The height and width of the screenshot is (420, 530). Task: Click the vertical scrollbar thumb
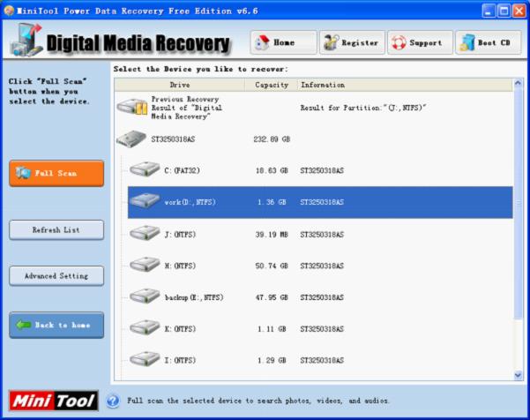(518, 203)
